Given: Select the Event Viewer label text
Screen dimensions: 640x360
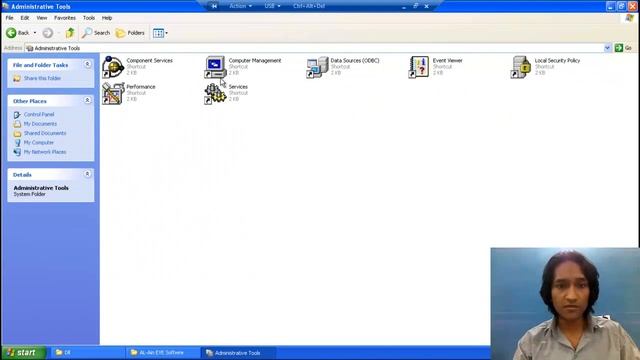Looking at the screenshot, I should tap(447, 60).
